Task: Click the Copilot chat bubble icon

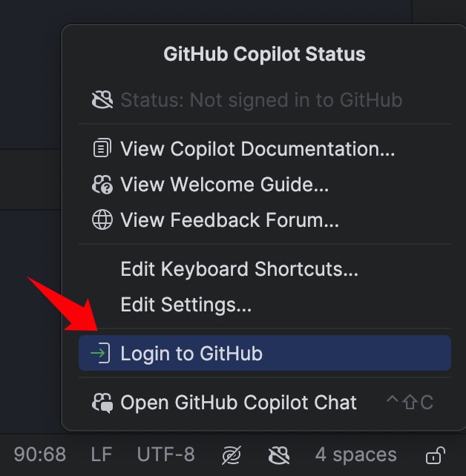Action: coord(102,403)
